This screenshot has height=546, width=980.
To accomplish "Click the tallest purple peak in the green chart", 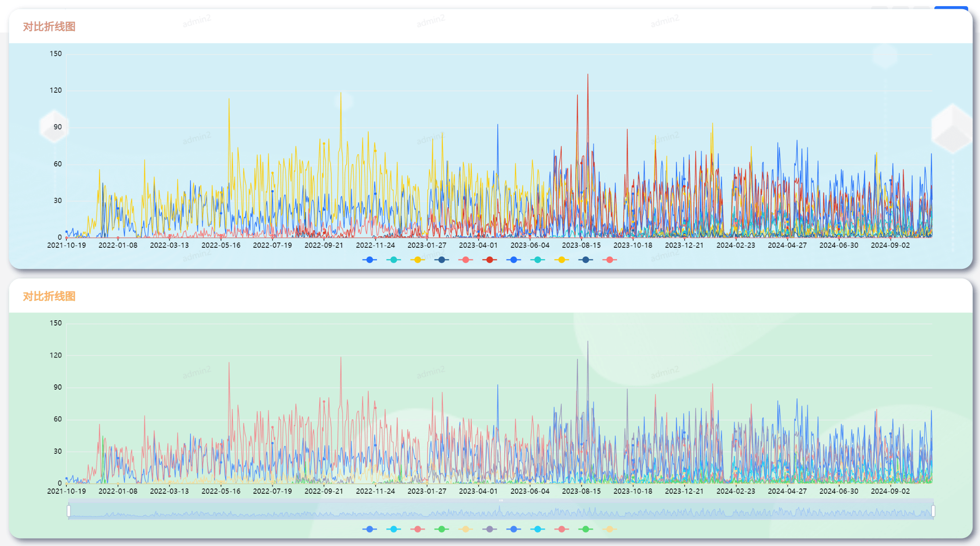I will (588, 342).
